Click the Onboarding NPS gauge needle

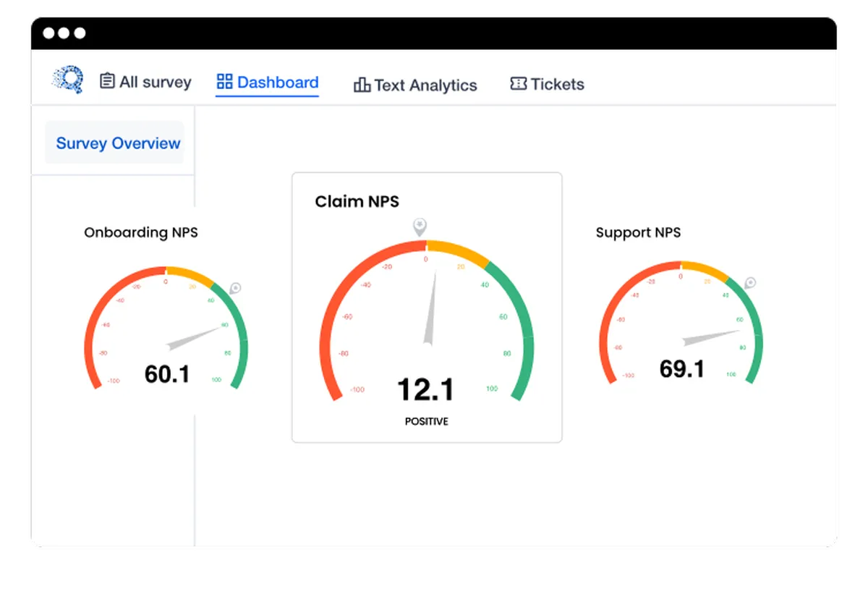click(194, 339)
